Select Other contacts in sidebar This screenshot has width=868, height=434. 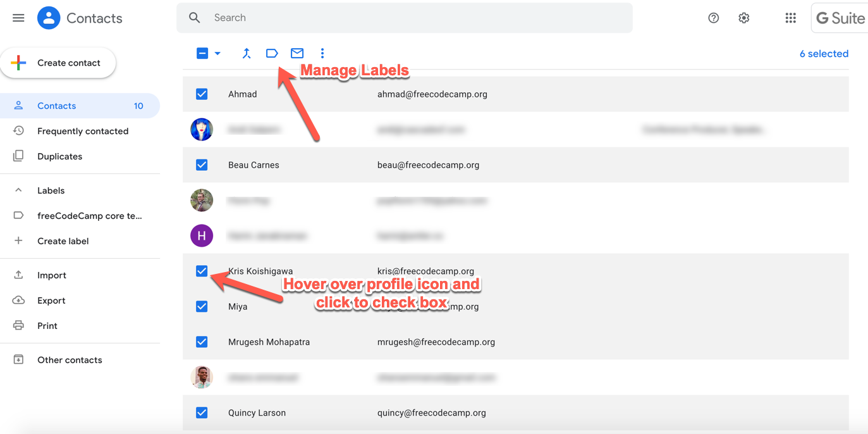tap(80, 360)
